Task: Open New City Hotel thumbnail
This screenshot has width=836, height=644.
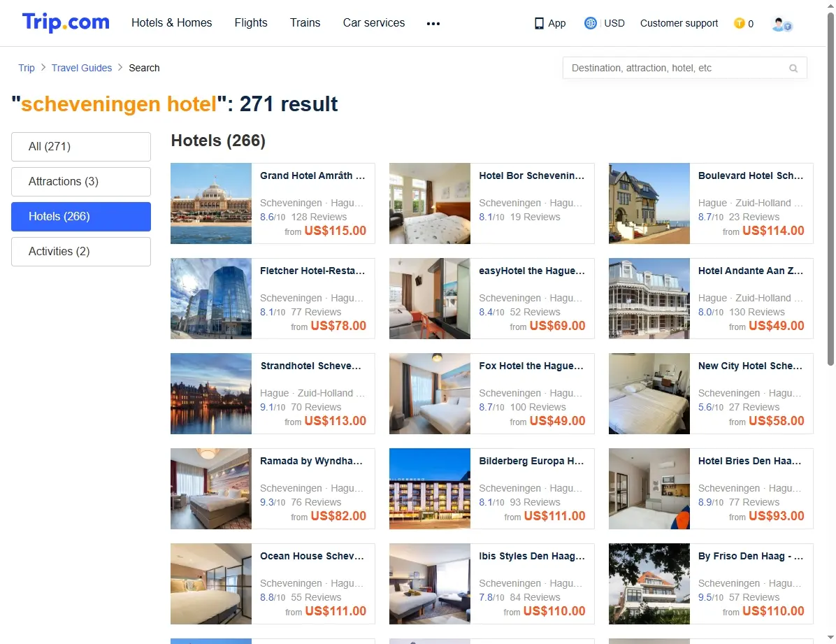Action: tap(649, 393)
